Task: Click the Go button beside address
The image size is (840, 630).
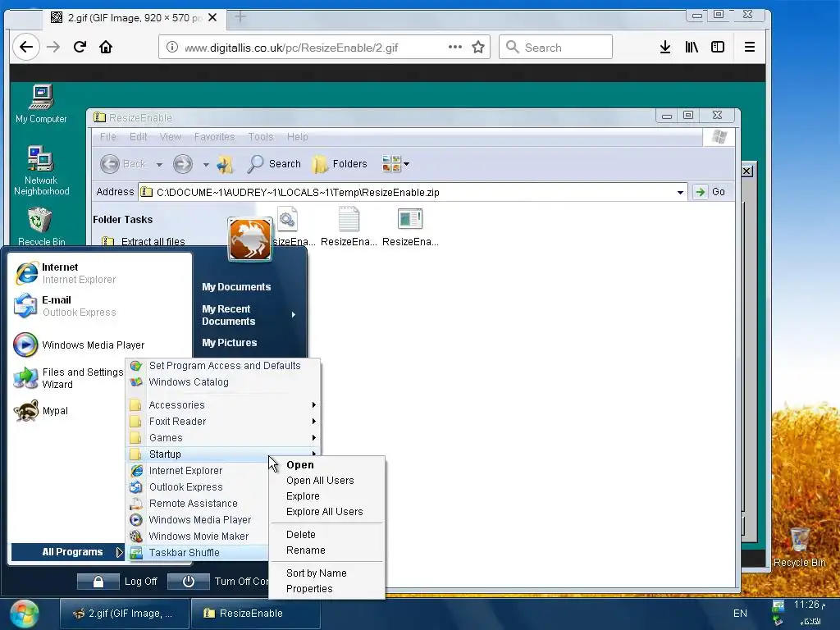Action: (710, 192)
